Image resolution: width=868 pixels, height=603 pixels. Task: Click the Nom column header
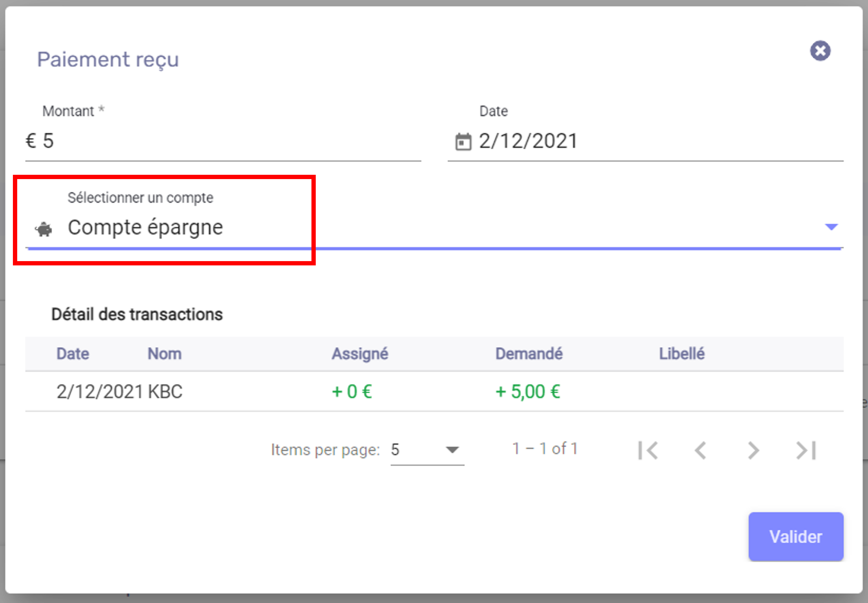(164, 354)
